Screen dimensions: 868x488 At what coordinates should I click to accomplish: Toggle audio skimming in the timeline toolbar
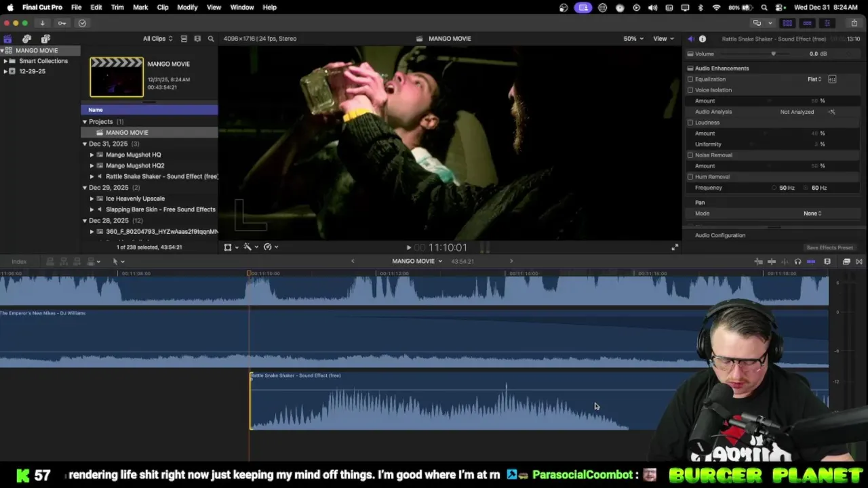[x=785, y=262]
